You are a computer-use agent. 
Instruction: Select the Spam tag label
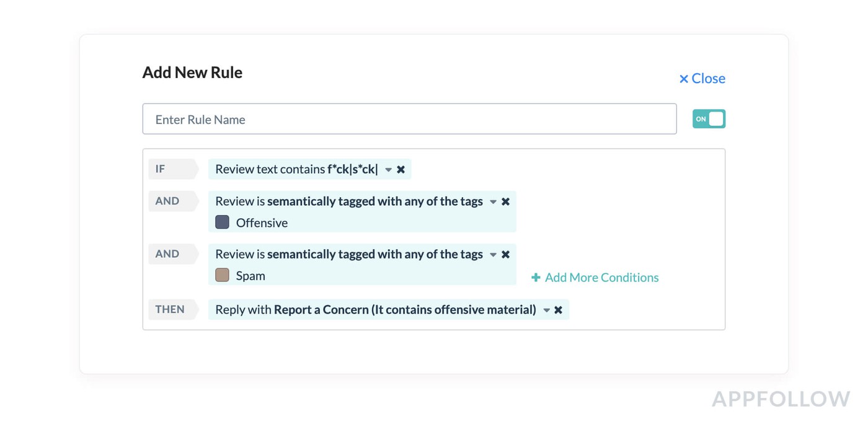click(x=250, y=276)
